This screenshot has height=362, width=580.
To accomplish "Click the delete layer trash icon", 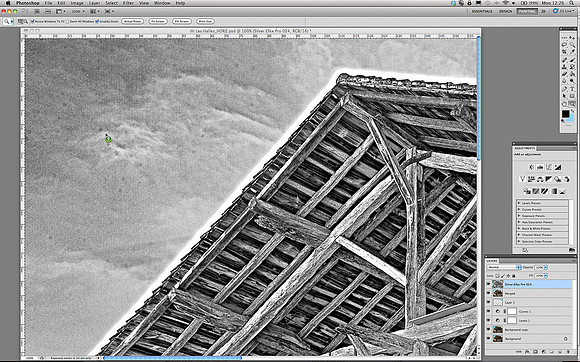I will pos(568,352).
